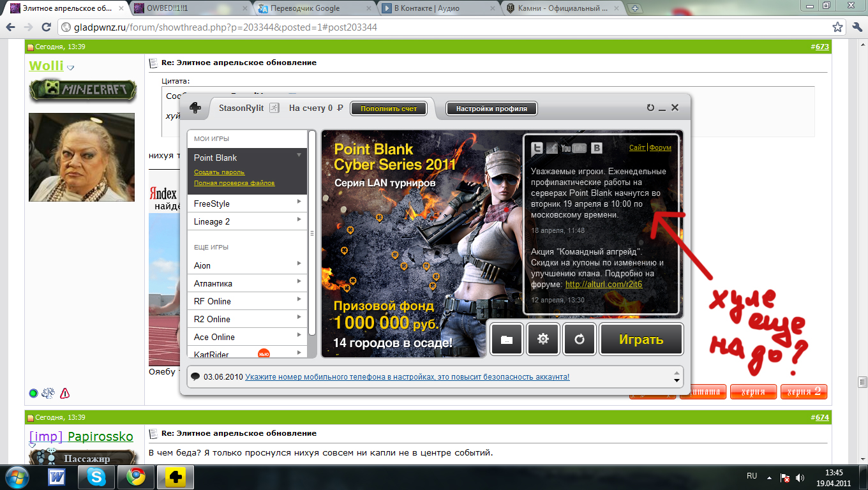Viewport: 868px width, 490px height.
Task: Open Skype from the Windows taskbar
Action: (97, 477)
